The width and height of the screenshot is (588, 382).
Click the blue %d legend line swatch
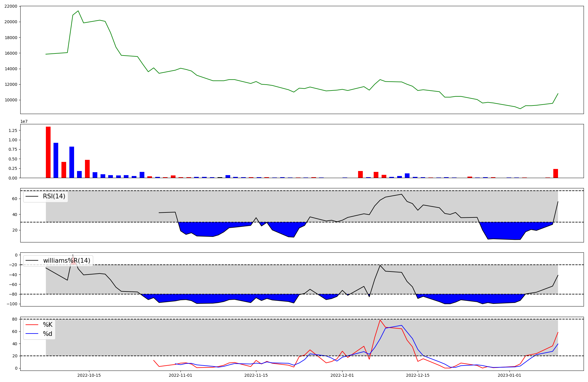pos(32,334)
